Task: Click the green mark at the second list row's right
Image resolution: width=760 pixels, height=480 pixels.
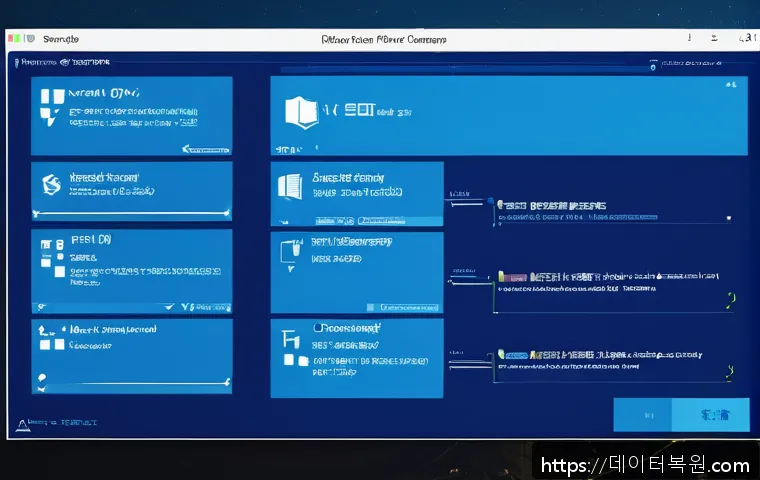Action: point(731,300)
